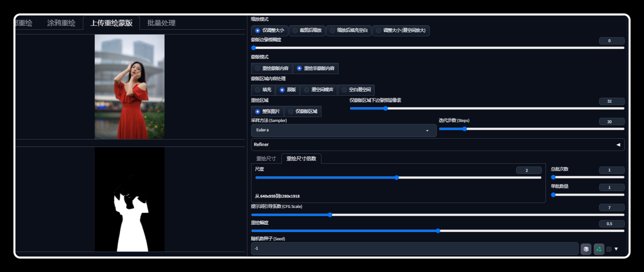This screenshot has height=272, width=644.
Task: Click the 仅蒙版区域下边缘预留像素 slider
Action: pyautogui.click(x=487, y=108)
